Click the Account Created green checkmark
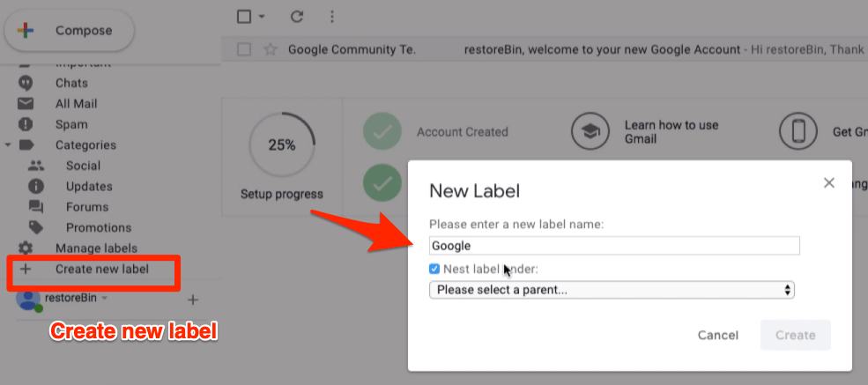Image resolution: width=868 pixels, height=385 pixels. click(x=382, y=131)
